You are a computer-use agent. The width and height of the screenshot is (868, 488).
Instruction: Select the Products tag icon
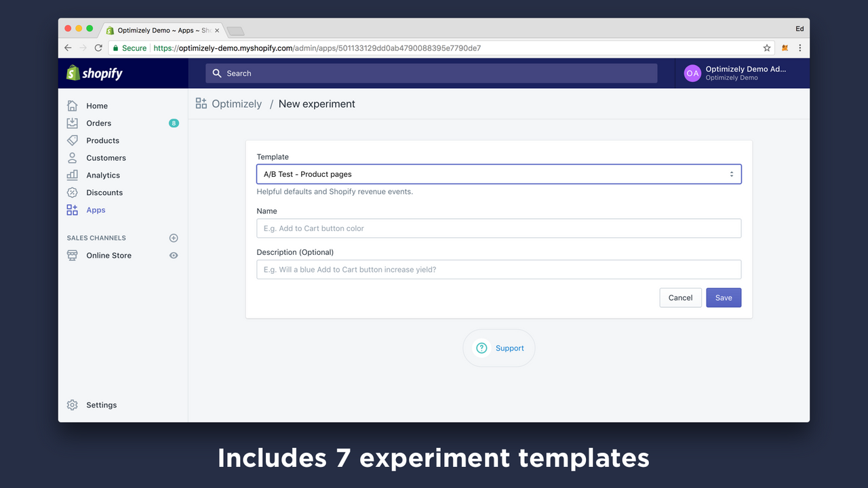pos(72,140)
